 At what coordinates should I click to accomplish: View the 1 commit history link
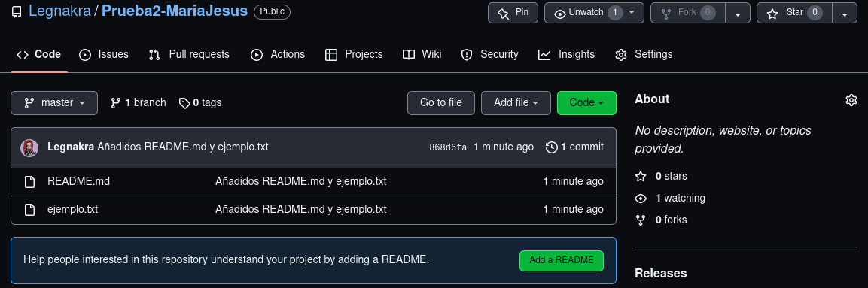(574, 147)
